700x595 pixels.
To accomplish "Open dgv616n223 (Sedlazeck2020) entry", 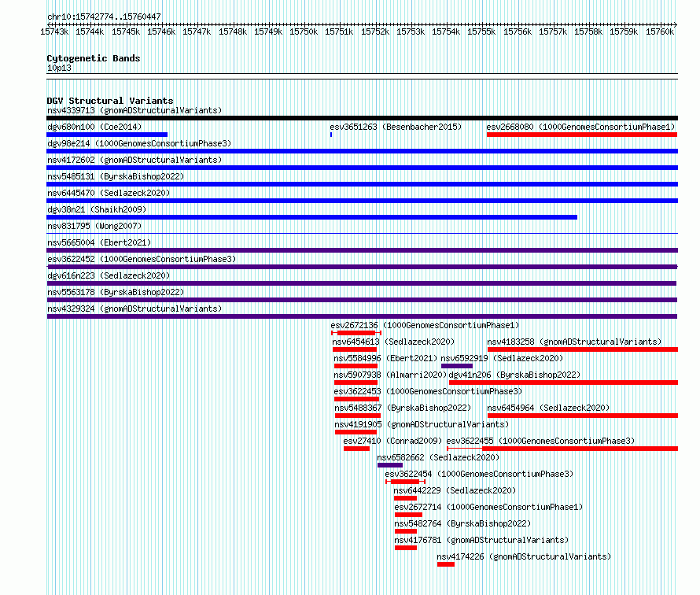I will [x=109, y=275].
